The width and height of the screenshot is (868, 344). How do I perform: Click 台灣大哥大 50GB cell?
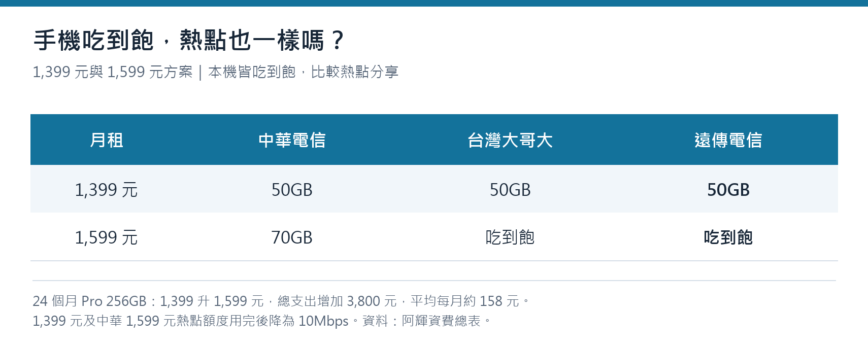tap(510, 190)
